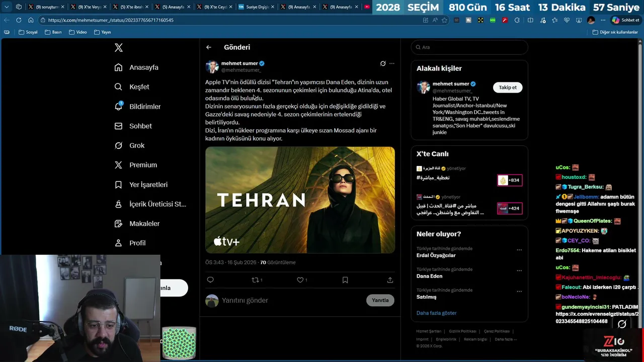Click the browser address bar URL
The width and height of the screenshot is (644, 362).
pos(111,20)
